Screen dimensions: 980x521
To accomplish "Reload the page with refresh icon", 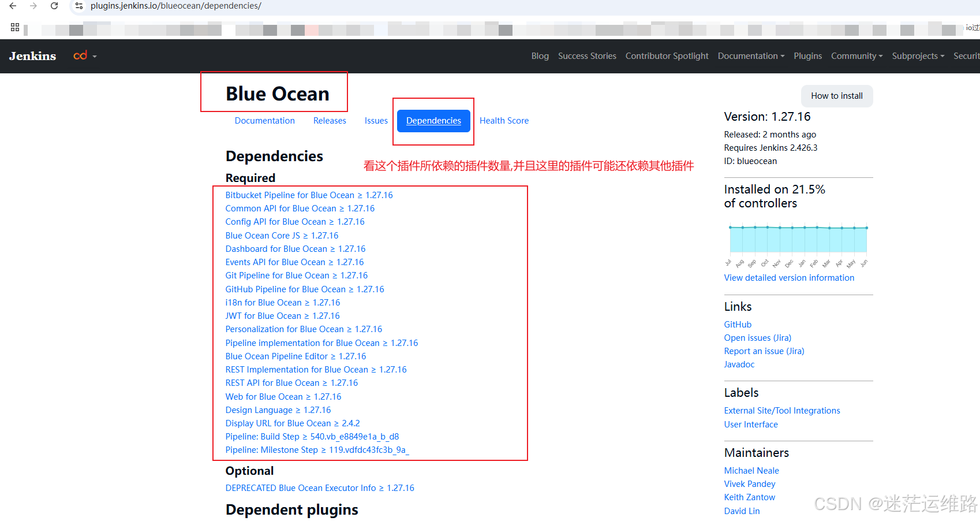I will pos(54,6).
